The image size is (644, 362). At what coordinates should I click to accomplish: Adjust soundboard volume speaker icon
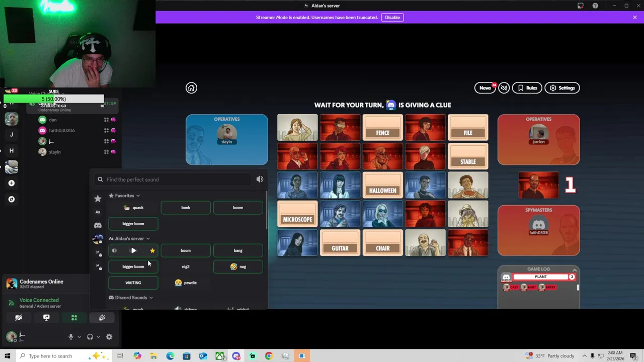coord(260,179)
